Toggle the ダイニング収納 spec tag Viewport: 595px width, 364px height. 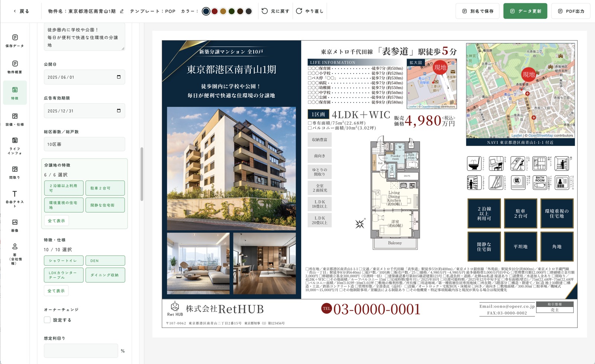point(105,275)
